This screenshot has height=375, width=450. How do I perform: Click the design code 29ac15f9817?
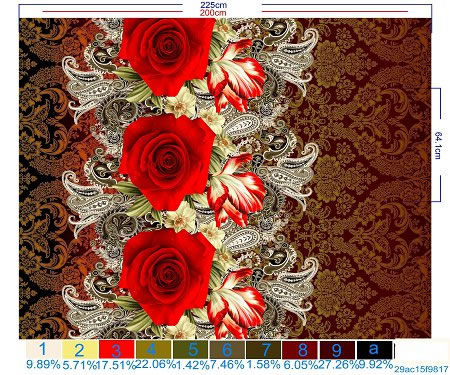click(421, 369)
